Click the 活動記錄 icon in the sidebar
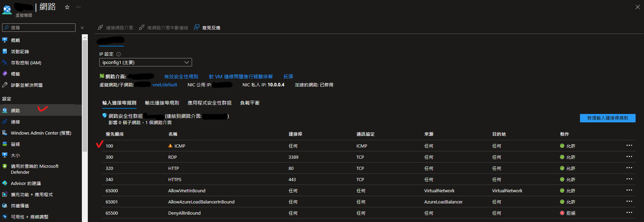This screenshot has height=222, width=644. point(5,51)
